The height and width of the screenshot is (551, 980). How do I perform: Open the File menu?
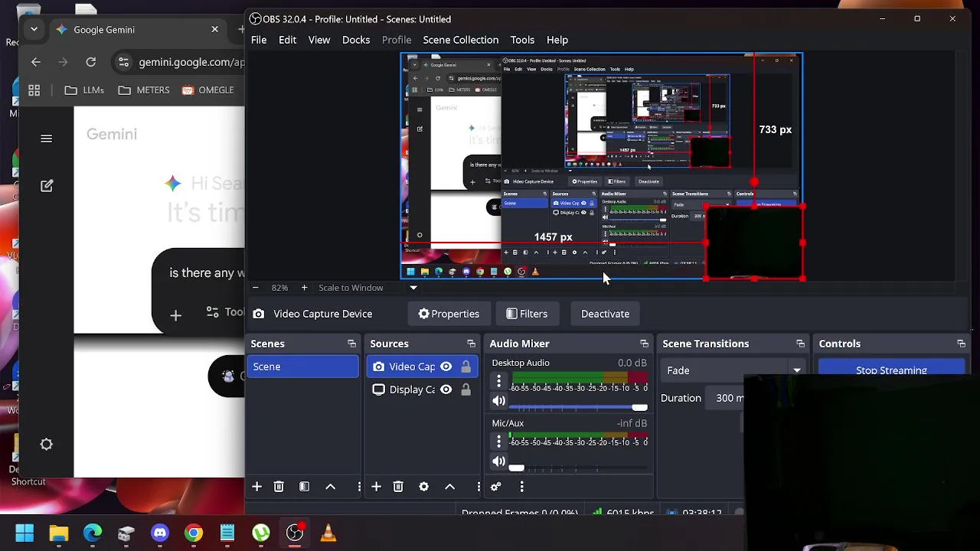(259, 40)
